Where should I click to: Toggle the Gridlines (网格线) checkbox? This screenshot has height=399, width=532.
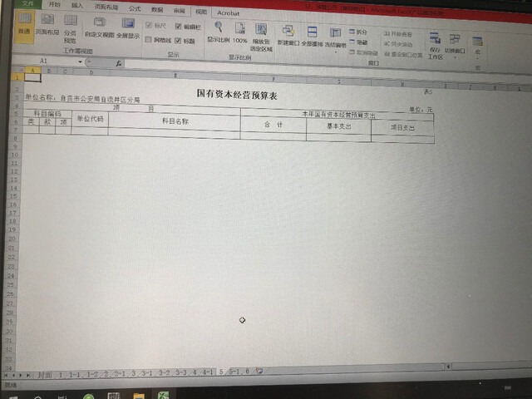[149, 40]
